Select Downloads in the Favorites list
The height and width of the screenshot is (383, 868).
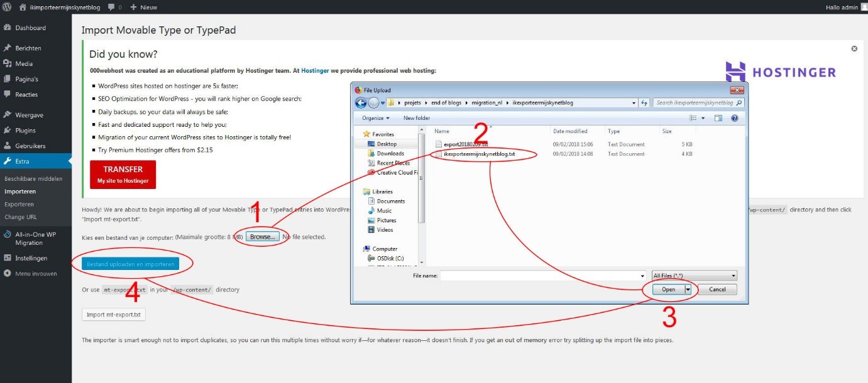coord(390,153)
